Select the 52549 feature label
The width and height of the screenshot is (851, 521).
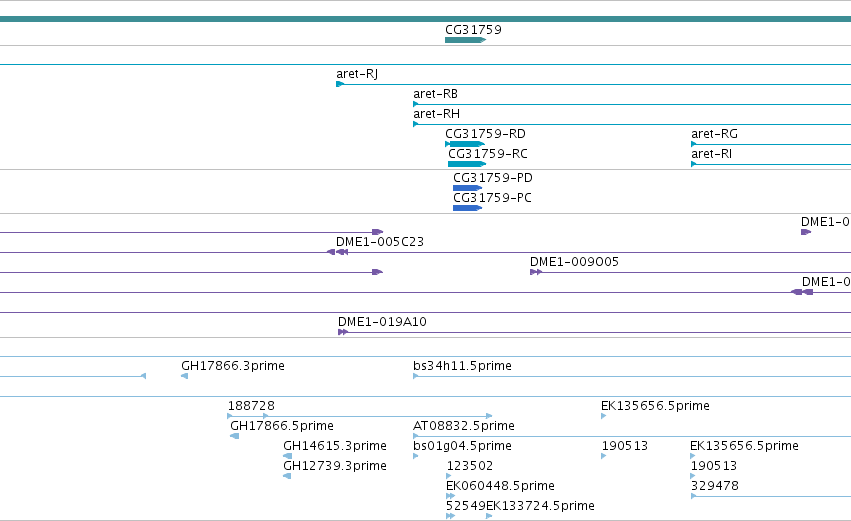coord(466,506)
